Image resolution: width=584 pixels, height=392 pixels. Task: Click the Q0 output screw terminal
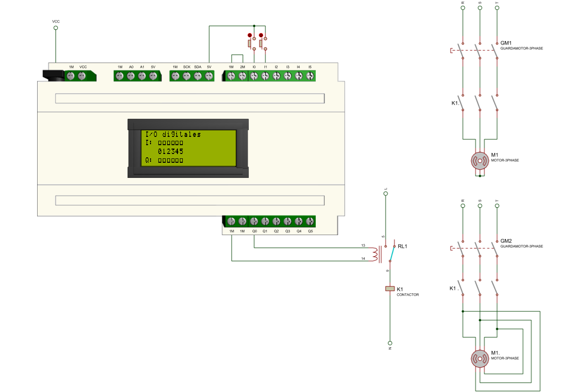[x=254, y=221]
